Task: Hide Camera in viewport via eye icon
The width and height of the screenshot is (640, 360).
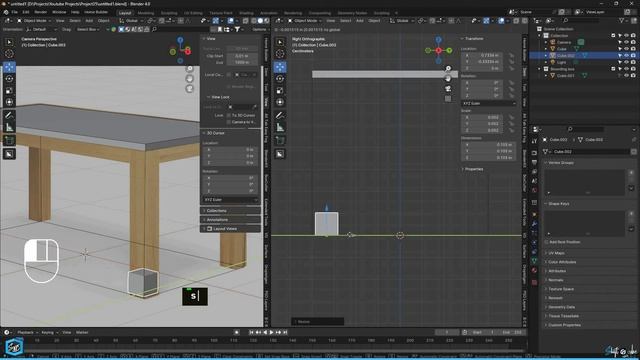Action: coord(627,42)
